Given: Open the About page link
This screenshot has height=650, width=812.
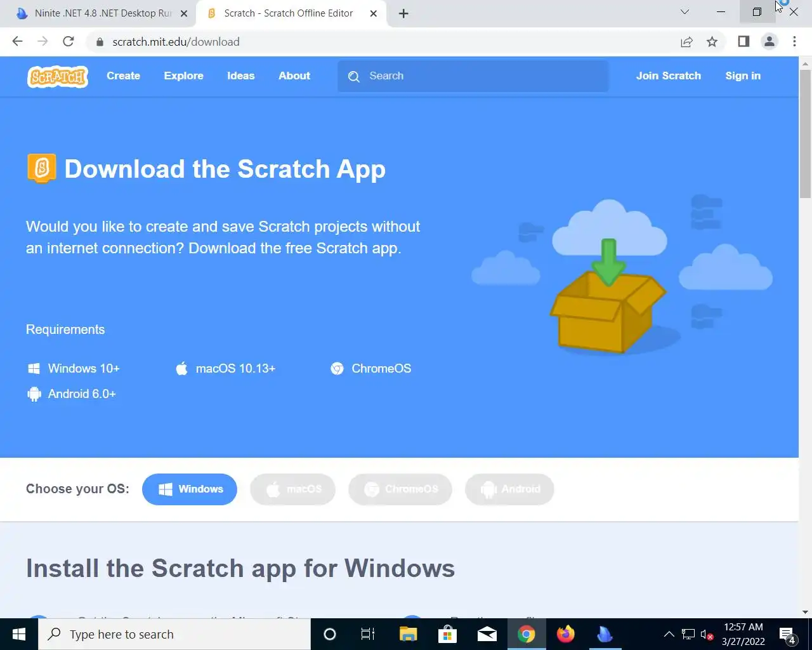Looking at the screenshot, I should (x=294, y=76).
